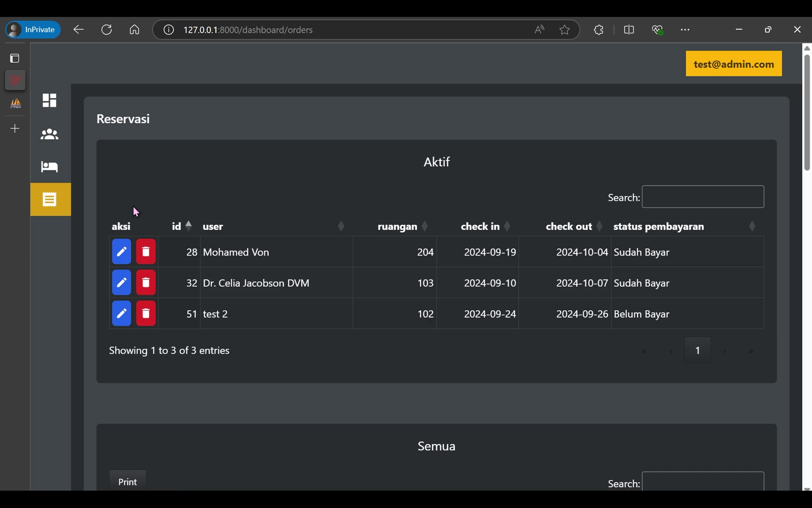
Task: Select the Belum Bayar status cell
Action: pos(688,314)
